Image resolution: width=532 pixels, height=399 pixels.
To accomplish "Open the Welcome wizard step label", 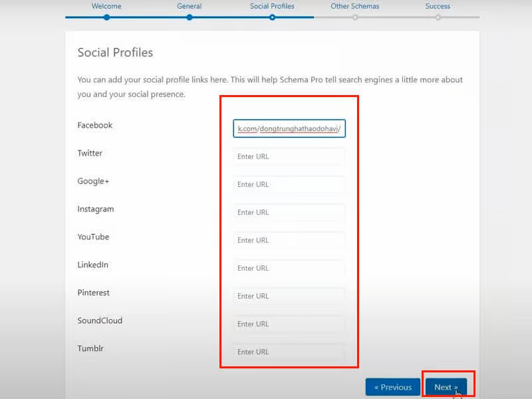I will [106, 6].
